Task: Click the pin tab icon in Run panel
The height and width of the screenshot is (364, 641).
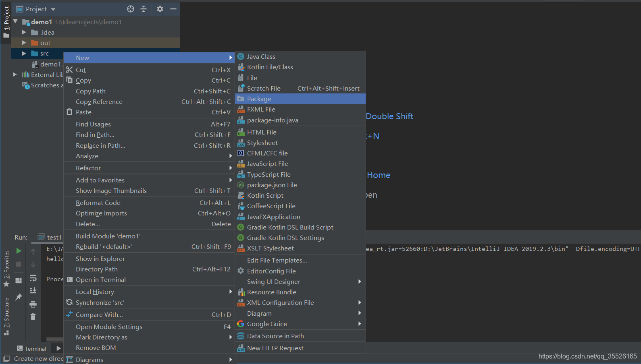Action: coord(19,297)
